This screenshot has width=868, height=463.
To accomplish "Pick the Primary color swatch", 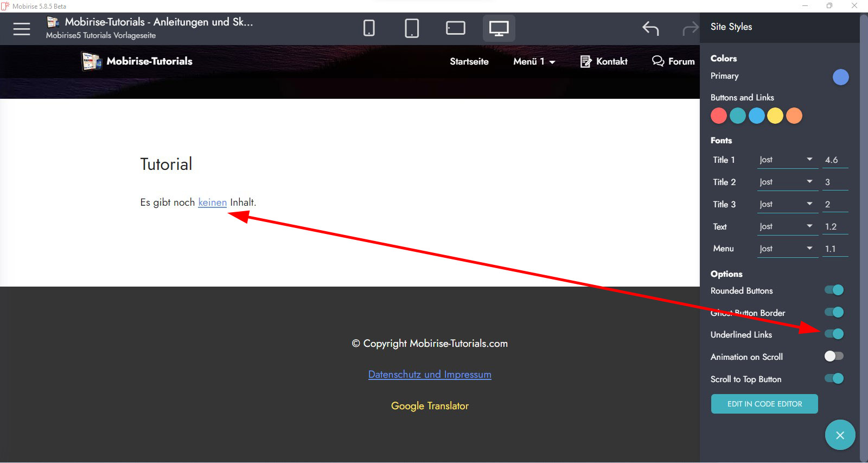I will click(840, 77).
